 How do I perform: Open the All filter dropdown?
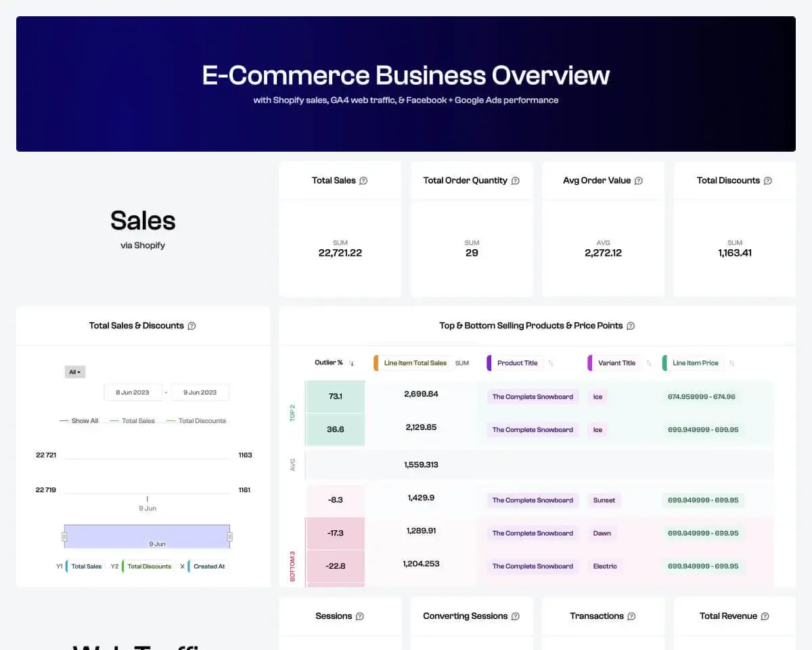tap(74, 372)
